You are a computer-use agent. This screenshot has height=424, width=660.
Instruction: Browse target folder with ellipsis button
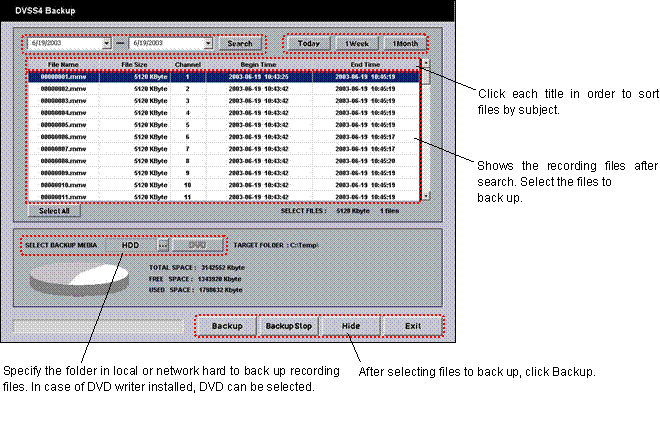coord(164,245)
